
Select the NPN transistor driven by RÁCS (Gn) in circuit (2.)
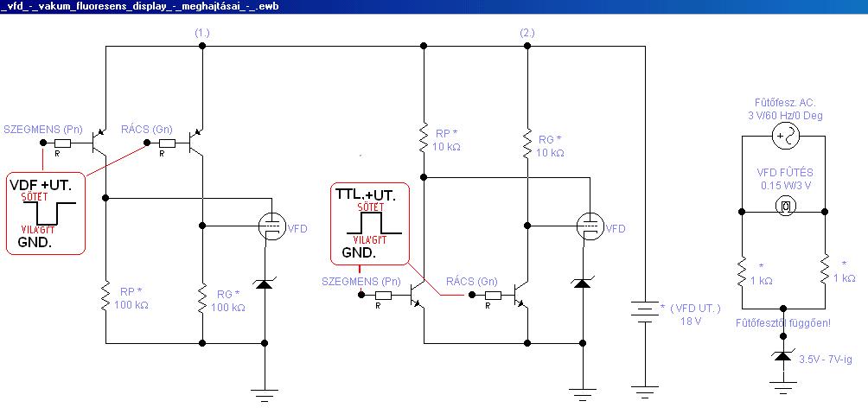520,295
